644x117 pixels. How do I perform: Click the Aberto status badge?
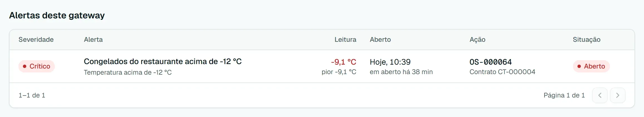(591, 66)
